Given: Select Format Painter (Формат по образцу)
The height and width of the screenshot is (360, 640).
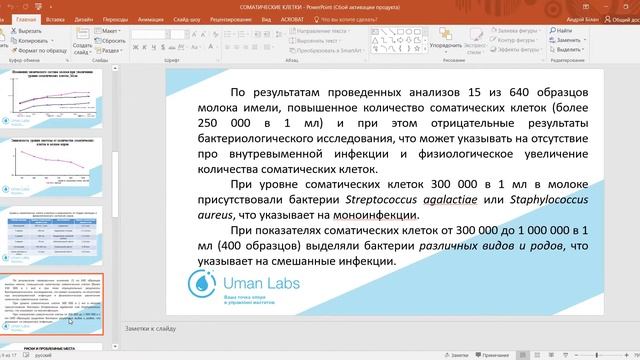Looking at the screenshot, I should tap(39, 51).
